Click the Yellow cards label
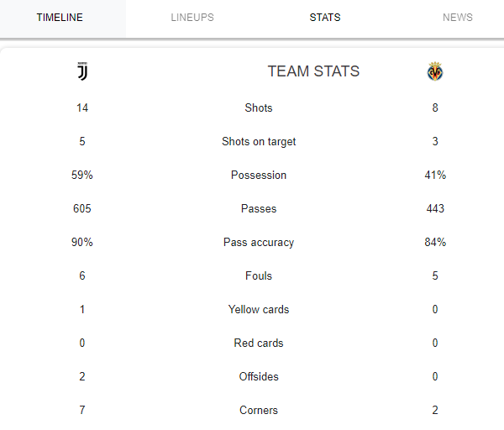Viewport: 504px width, 430px height. (259, 310)
